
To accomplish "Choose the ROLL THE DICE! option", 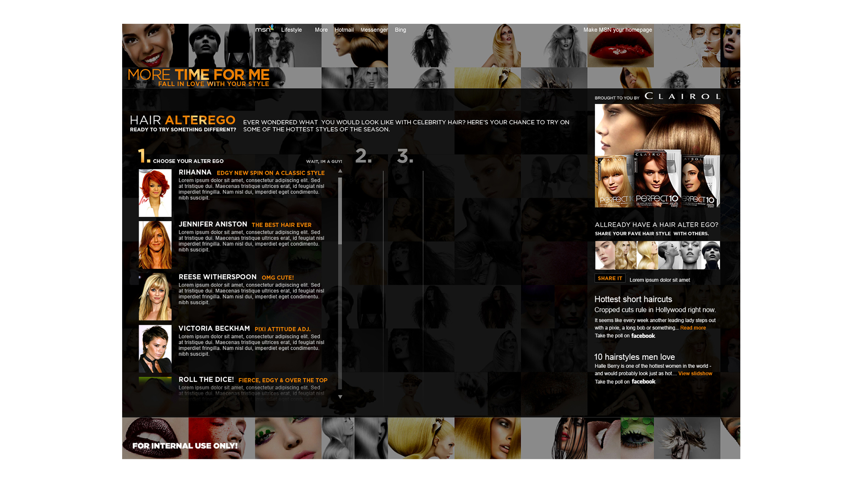I will point(206,380).
